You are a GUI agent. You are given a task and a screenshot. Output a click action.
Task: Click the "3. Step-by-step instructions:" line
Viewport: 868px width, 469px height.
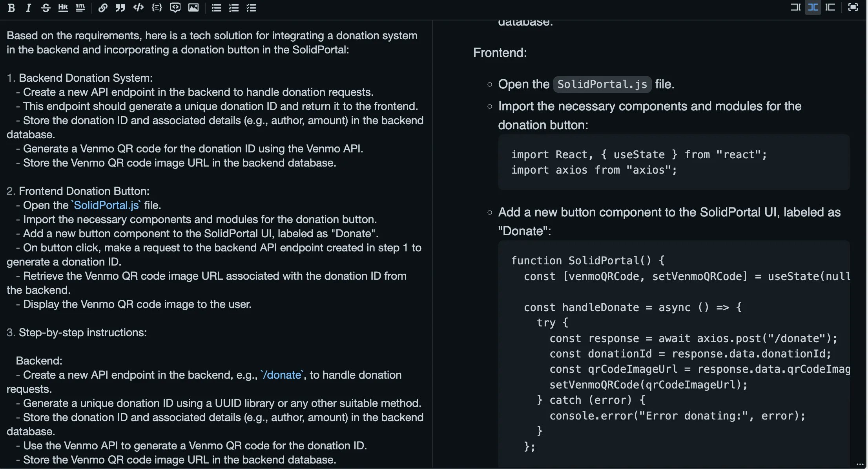77,332
